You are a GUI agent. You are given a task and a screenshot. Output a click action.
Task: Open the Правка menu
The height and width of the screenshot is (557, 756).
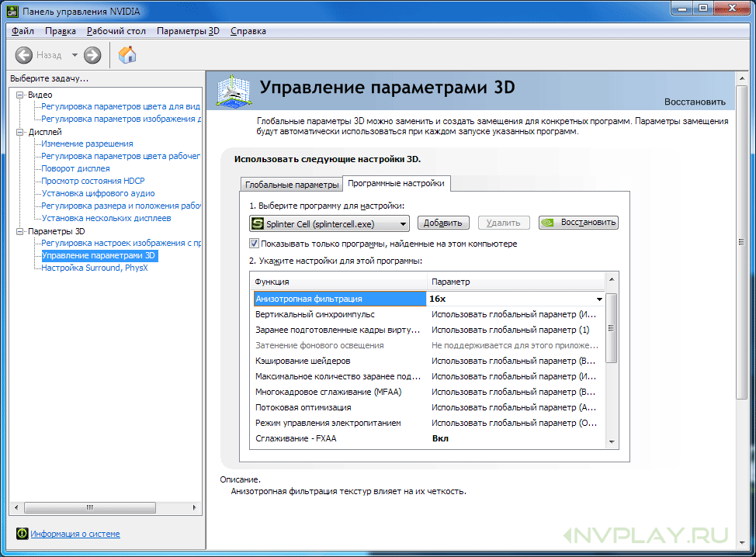(61, 31)
